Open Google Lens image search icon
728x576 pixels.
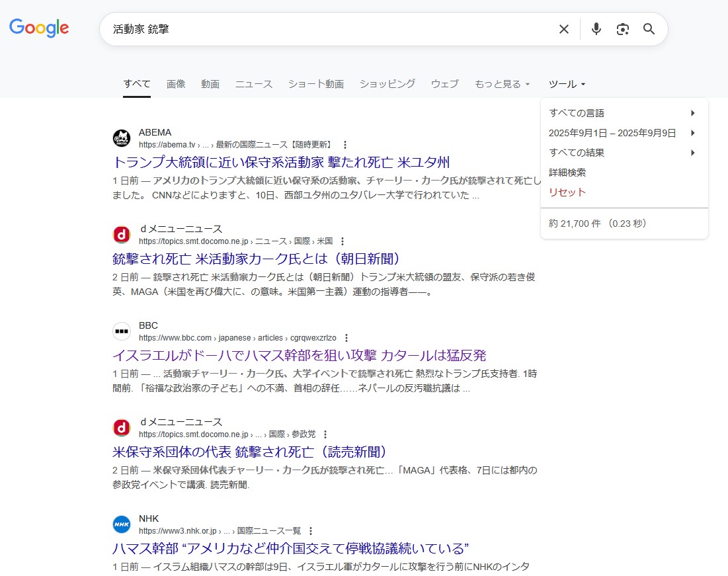pos(623,29)
